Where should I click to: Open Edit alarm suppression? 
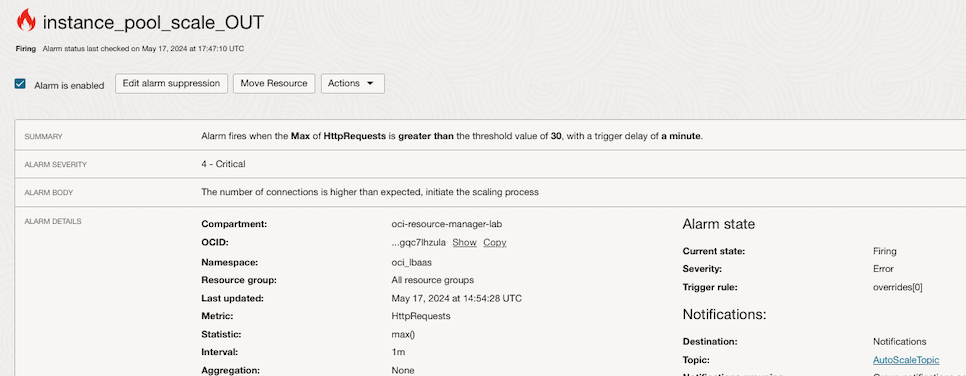[x=171, y=84]
